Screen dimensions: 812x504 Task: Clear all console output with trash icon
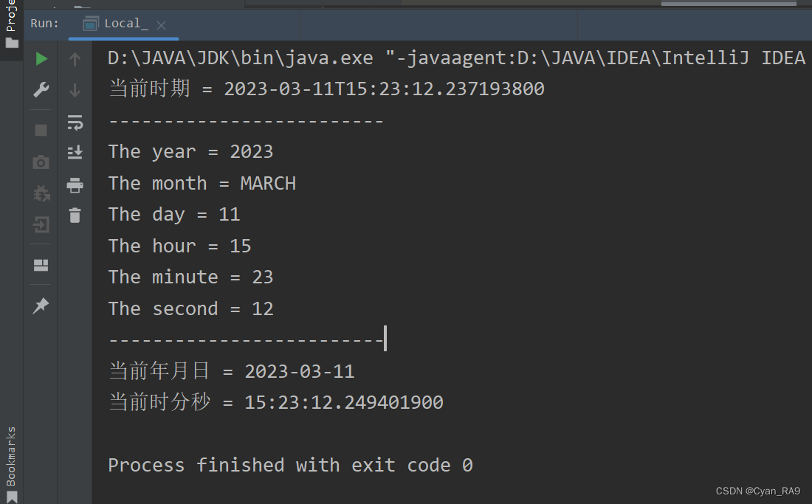pos(75,215)
